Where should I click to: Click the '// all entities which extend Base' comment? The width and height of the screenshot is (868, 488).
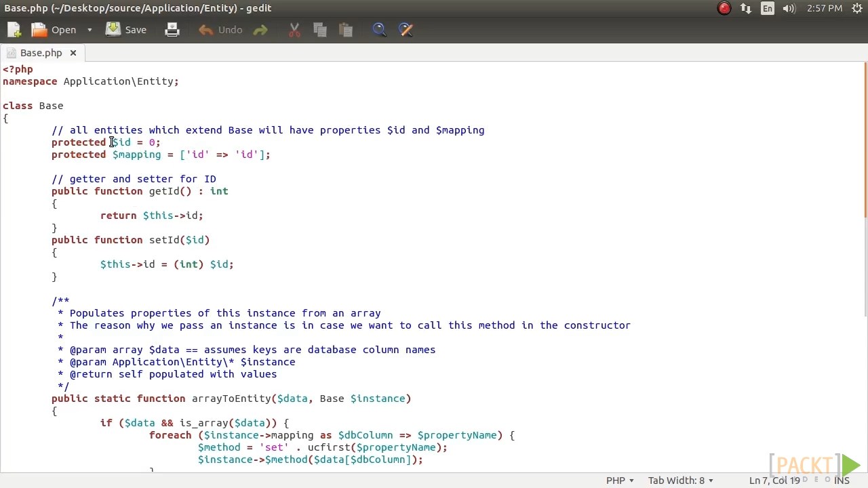(268, 130)
